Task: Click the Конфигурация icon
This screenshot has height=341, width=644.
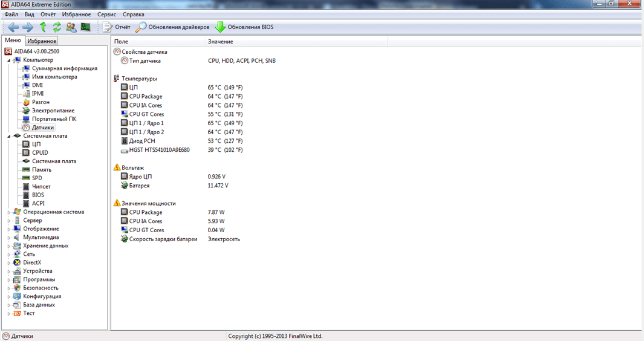Action: [x=17, y=296]
